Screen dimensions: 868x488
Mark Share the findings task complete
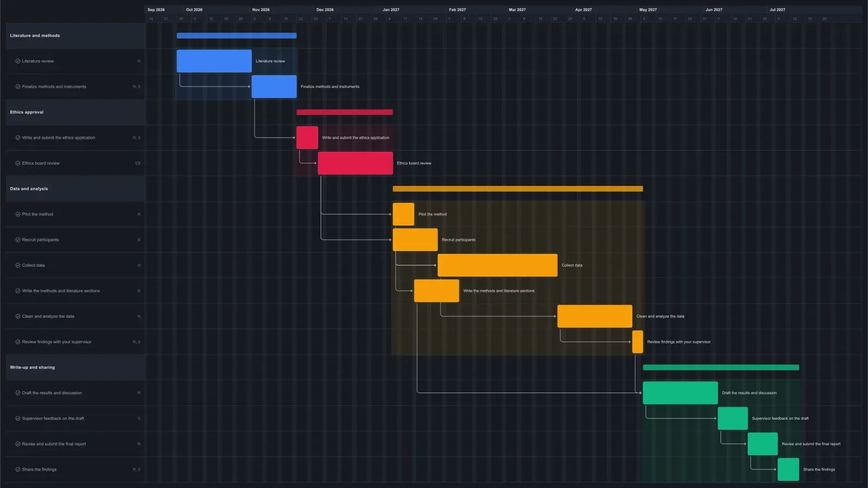18,470
